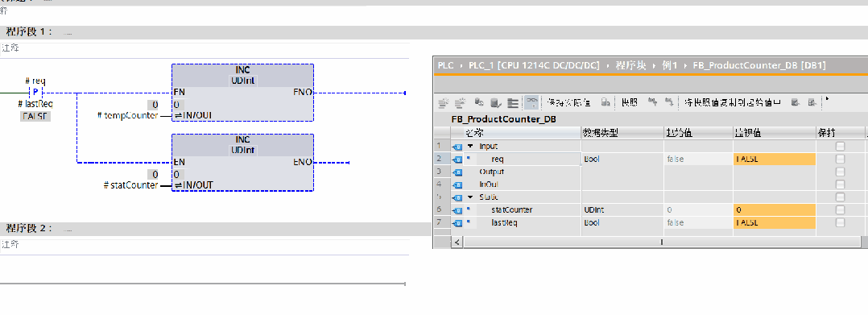
Task: Click the monitor value 0 of statCounter
Action: point(775,209)
